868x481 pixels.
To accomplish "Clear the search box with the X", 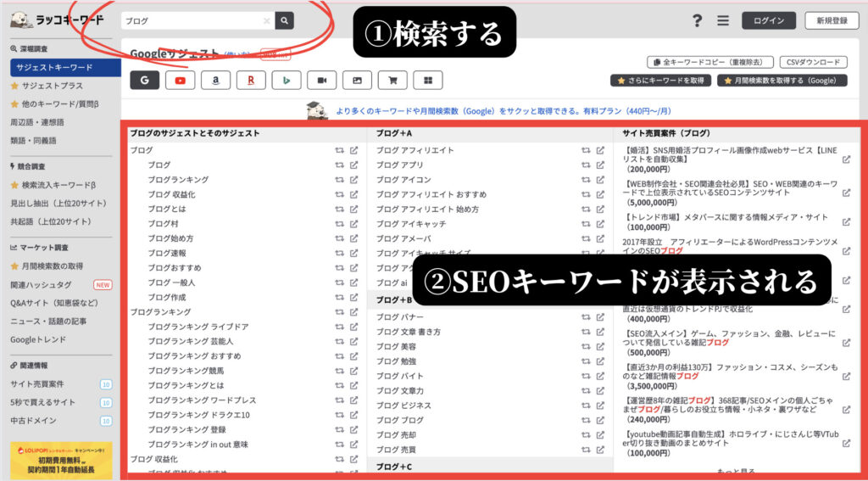I will [x=267, y=21].
